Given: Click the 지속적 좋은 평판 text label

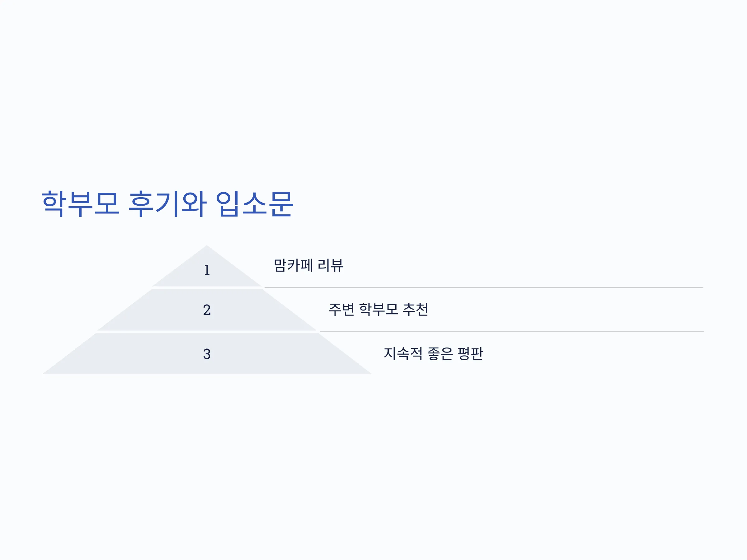Looking at the screenshot, I should [x=433, y=353].
